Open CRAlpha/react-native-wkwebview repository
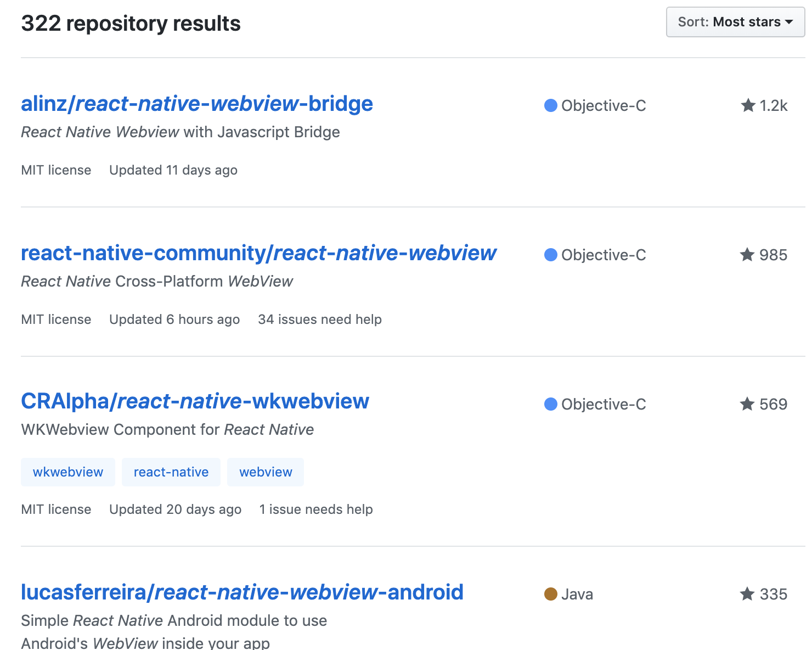 pyautogui.click(x=195, y=401)
